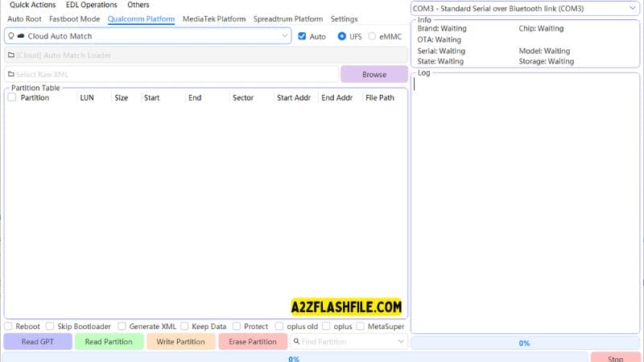This screenshot has height=362, width=644.
Task: Click the OTA: Waiting info text
Action: coord(439,39)
